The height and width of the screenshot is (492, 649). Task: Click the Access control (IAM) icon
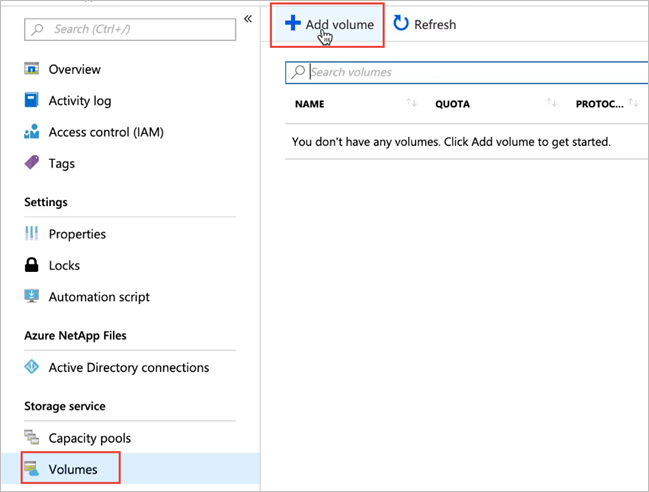(32, 133)
